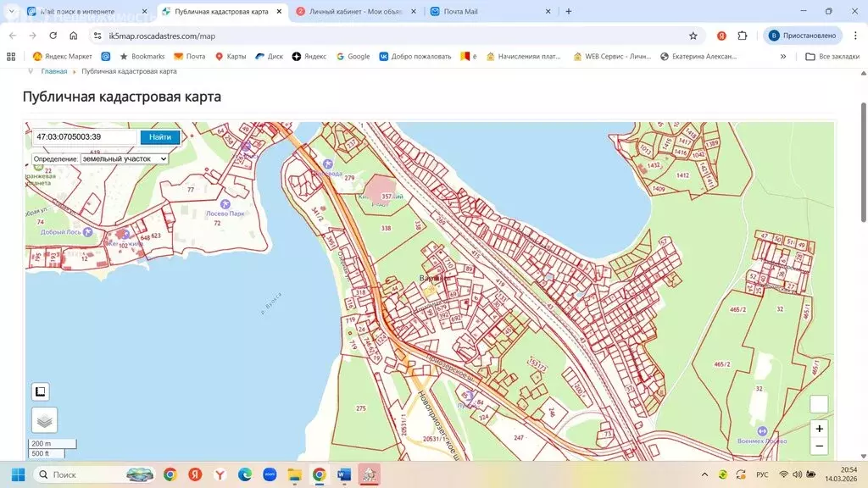Image resolution: width=868 pixels, height=488 pixels.
Task: Zoom out using the minus control
Action: (819, 445)
